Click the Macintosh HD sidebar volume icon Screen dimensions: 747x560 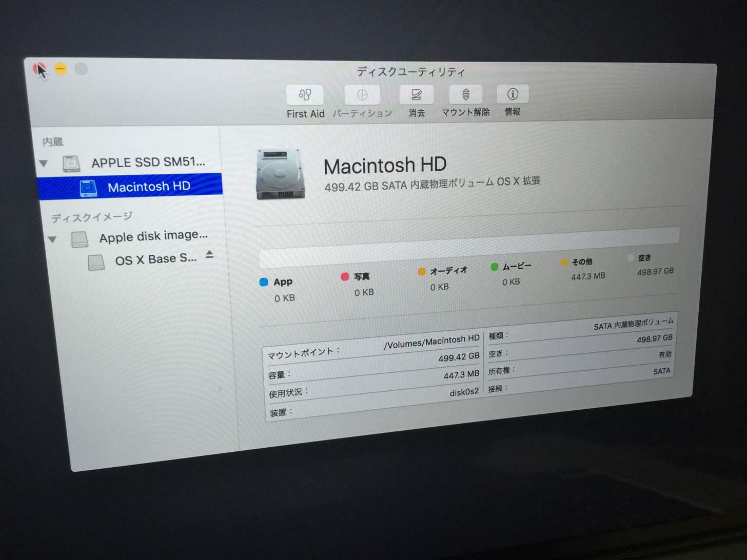[88, 188]
